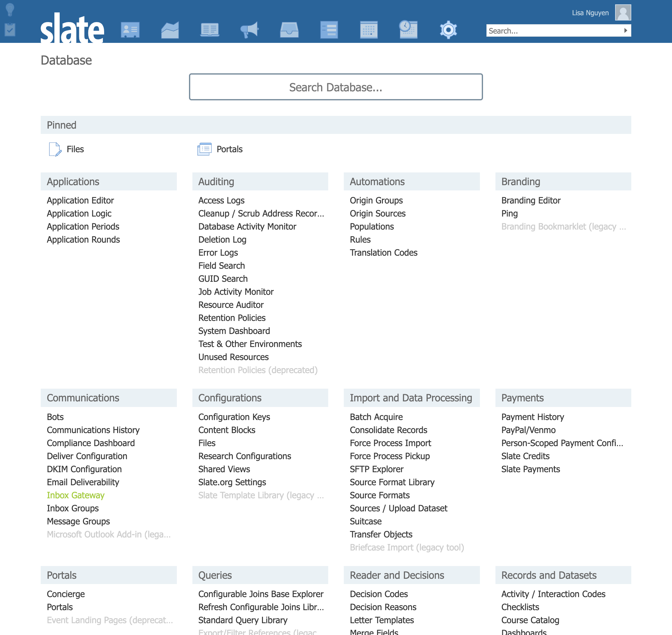The height and width of the screenshot is (635, 672).
Task: Click the slate logo
Action: pyautogui.click(x=72, y=28)
